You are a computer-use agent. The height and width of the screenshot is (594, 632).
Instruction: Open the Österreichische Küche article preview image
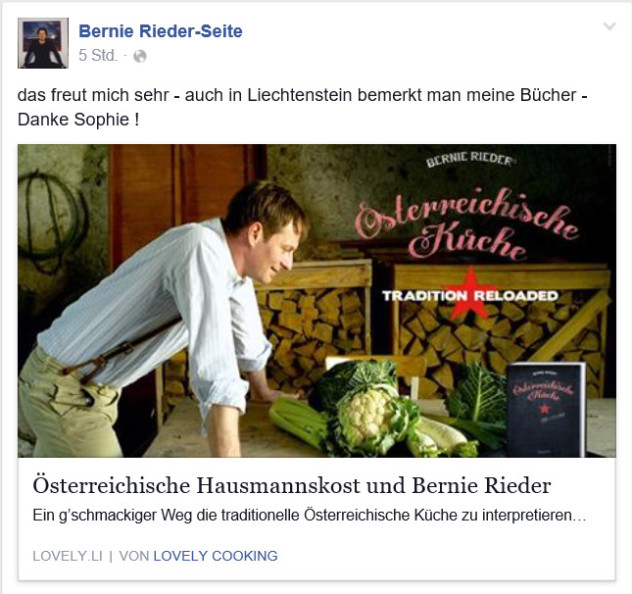[316, 301]
